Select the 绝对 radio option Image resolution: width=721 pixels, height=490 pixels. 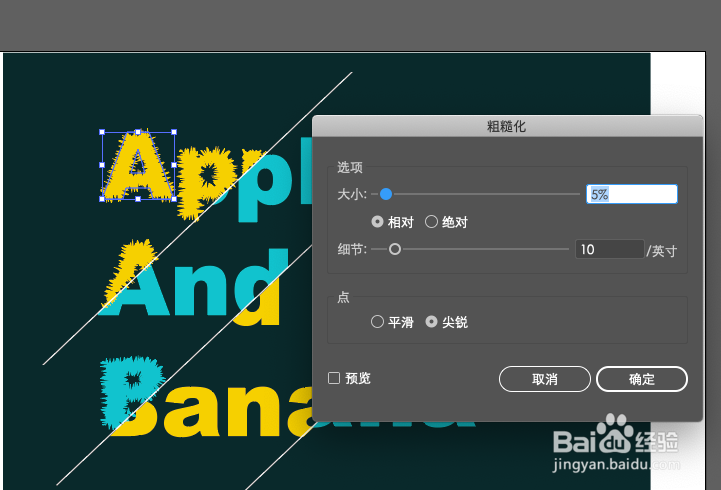pyautogui.click(x=431, y=222)
